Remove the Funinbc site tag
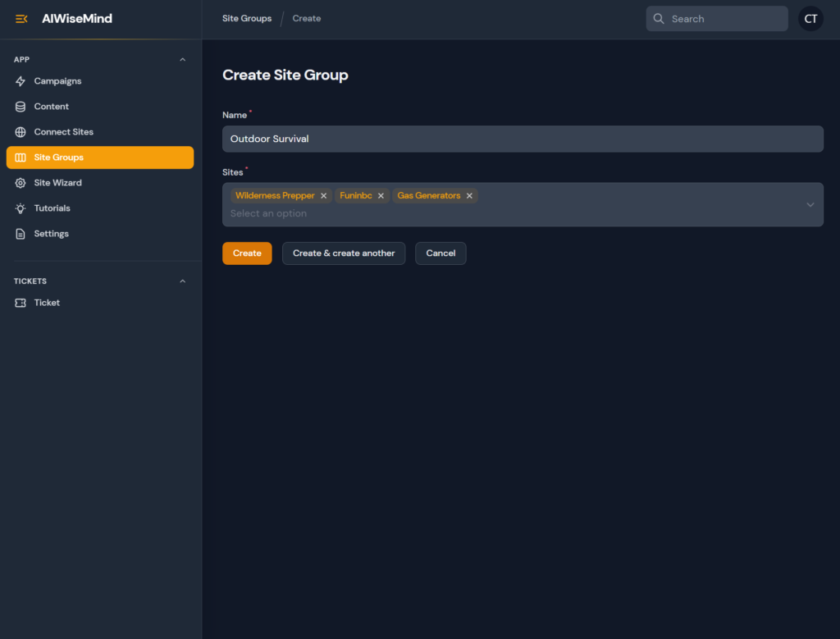This screenshot has width=840, height=639. 381,196
